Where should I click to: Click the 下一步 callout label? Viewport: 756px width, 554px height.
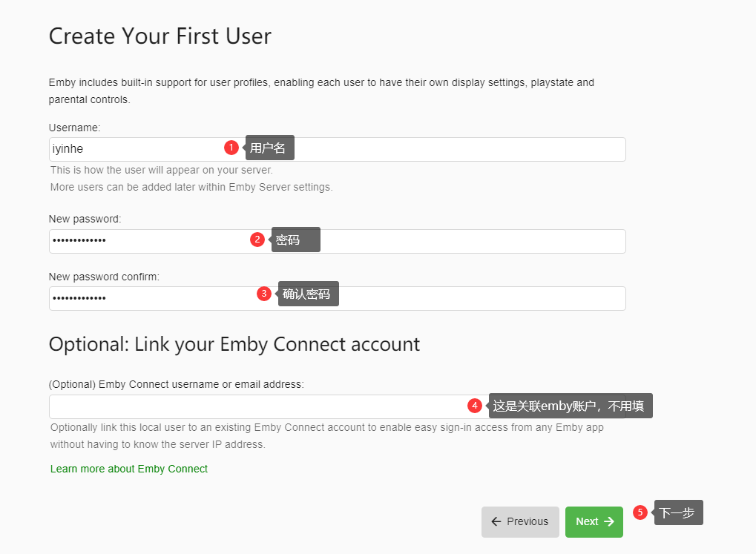point(678,512)
